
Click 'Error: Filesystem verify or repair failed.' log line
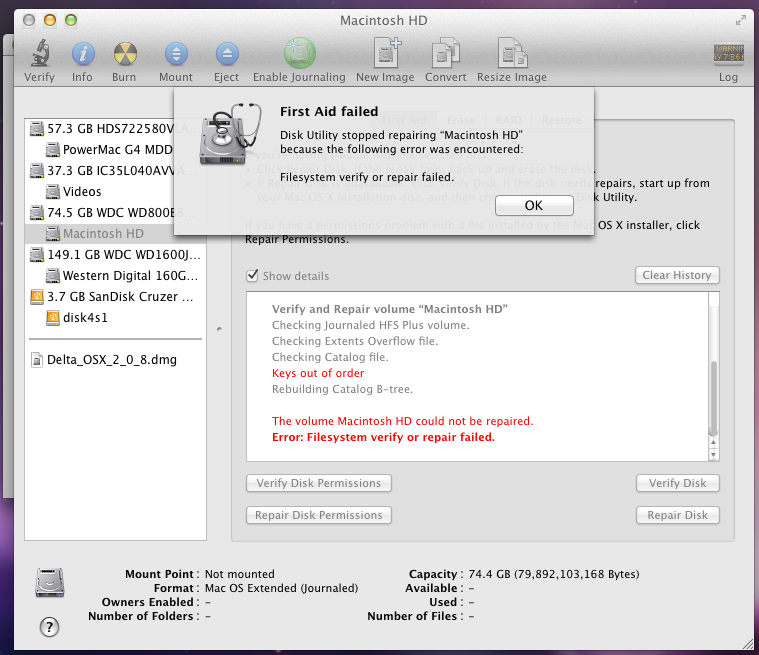(383, 437)
